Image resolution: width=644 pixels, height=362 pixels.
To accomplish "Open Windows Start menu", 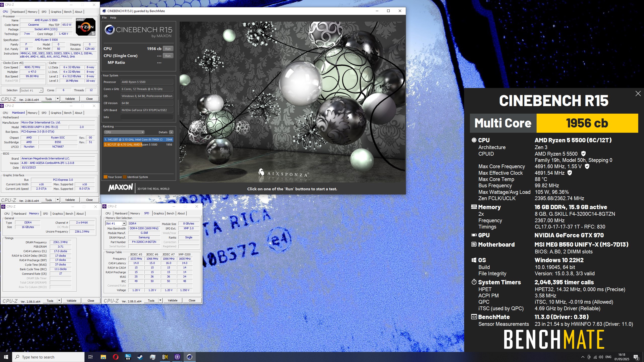I will click(6, 357).
